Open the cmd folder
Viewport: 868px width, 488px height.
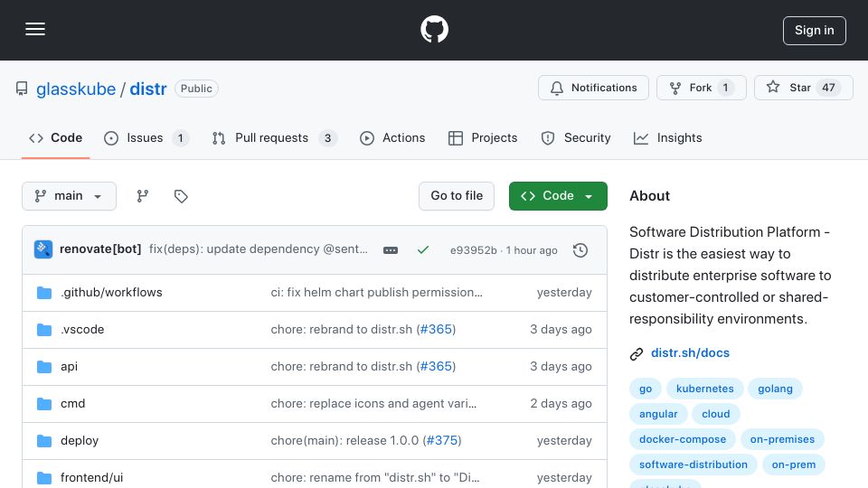point(72,403)
